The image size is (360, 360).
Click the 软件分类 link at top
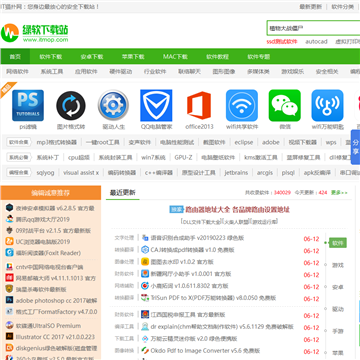tap(343, 6)
